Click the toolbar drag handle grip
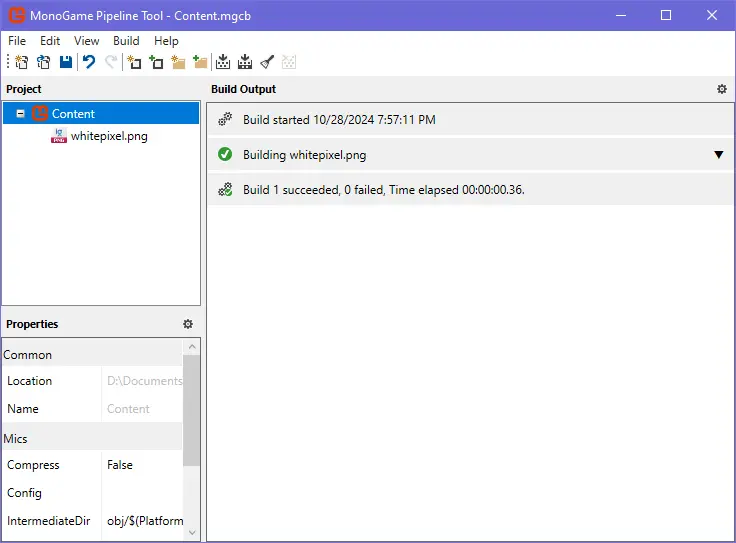The width and height of the screenshot is (736, 543). pyautogui.click(x=8, y=62)
